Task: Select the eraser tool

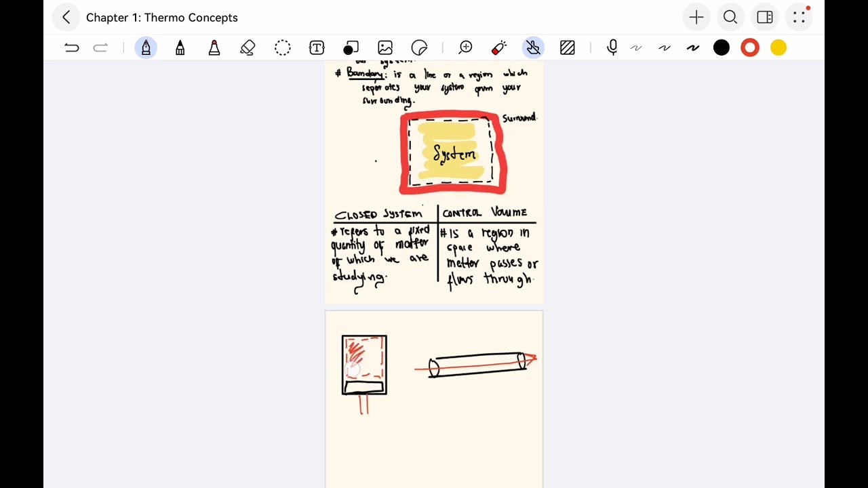Action: 248,47
